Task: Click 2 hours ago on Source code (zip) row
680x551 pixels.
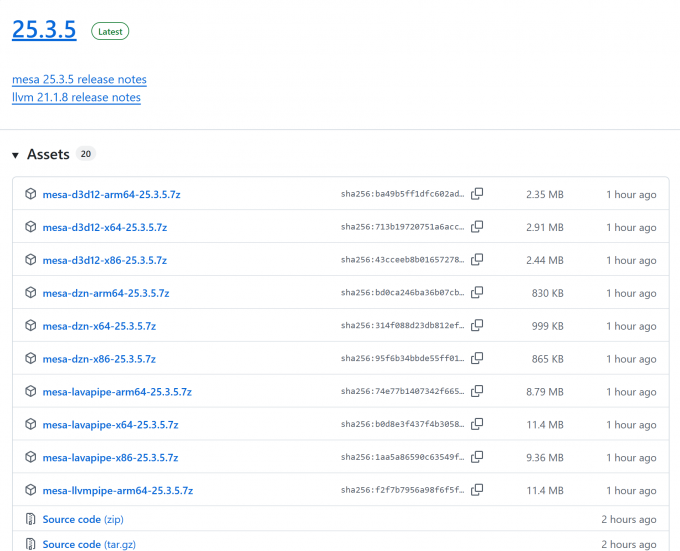Action: (x=629, y=519)
